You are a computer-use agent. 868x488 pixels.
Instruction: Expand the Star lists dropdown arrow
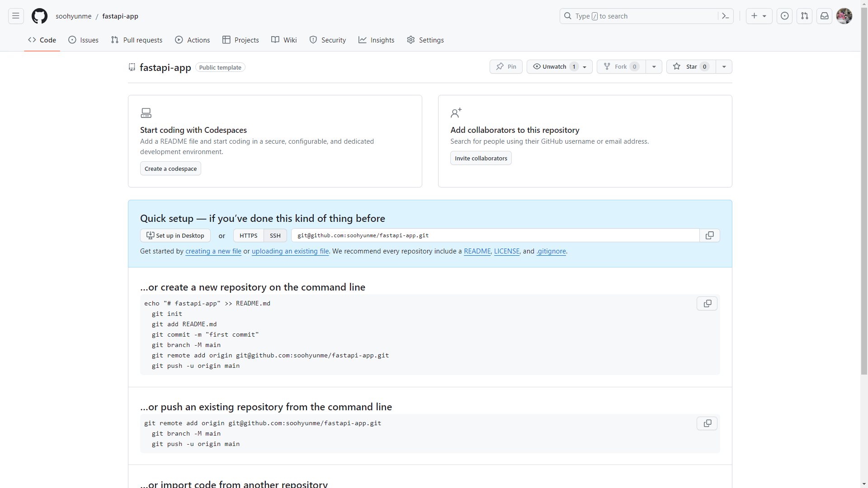click(x=724, y=67)
